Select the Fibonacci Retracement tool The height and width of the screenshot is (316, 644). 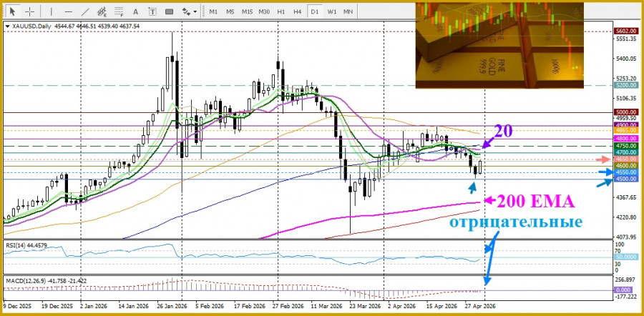tap(119, 11)
